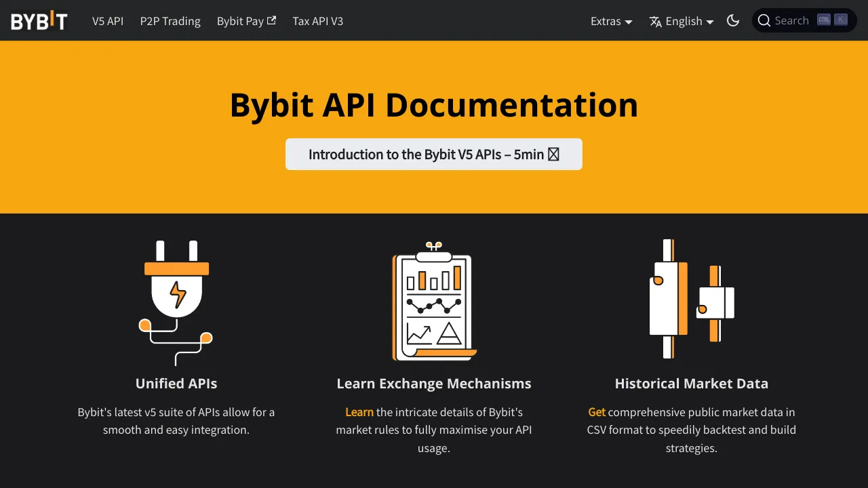This screenshot has width=868, height=488.
Task: Click the Unified APIs heading
Action: pos(176,384)
